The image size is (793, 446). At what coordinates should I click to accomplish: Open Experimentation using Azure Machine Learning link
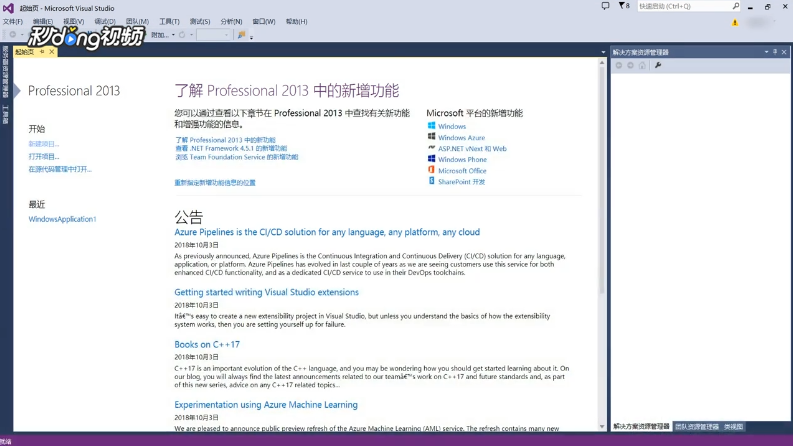[266, 405]
